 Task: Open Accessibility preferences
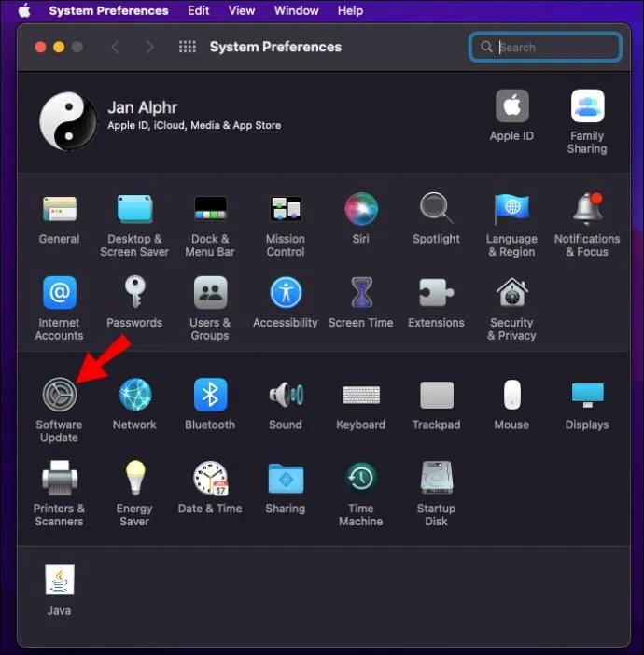(286, 292)
